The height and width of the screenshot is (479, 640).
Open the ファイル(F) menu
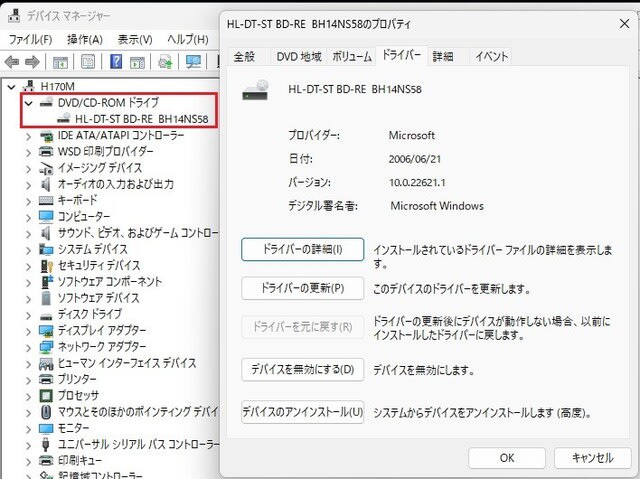click(31, 39)
